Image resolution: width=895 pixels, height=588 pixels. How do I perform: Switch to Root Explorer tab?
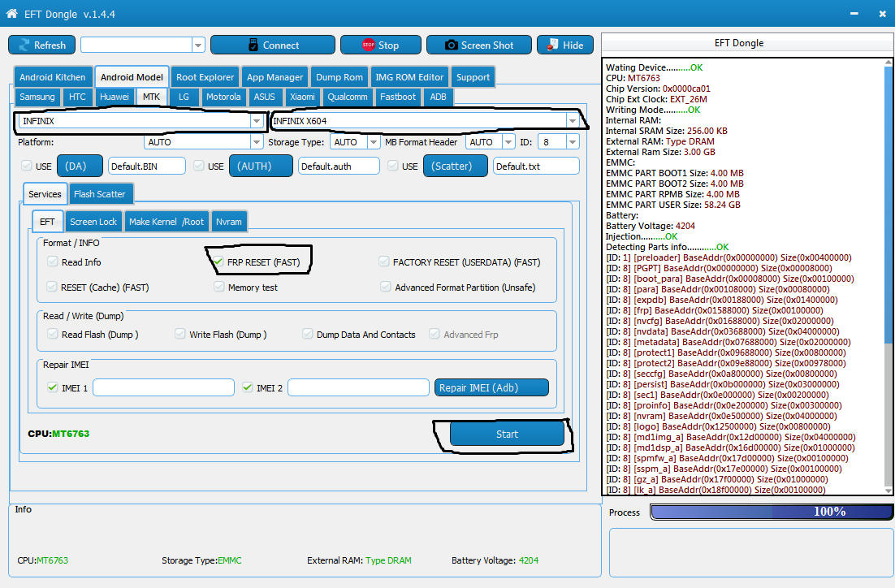(205, 77)
